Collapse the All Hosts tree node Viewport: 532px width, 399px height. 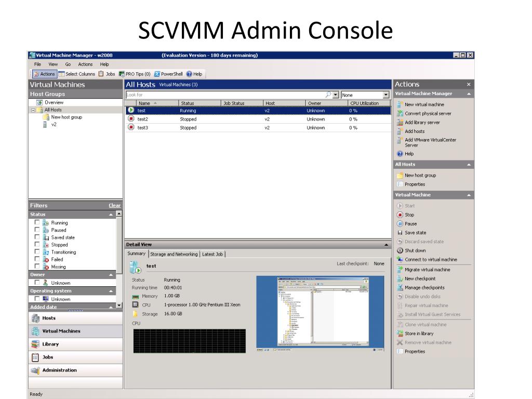pos(33,110)
